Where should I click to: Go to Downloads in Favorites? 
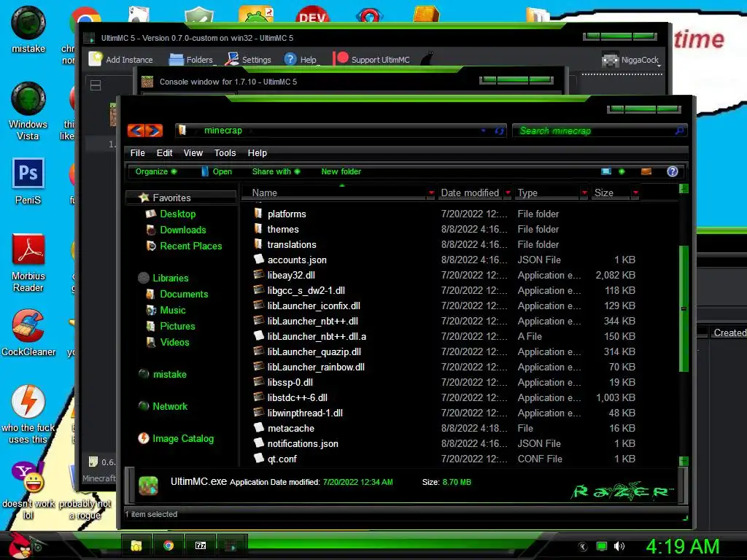tap(183, 230)
